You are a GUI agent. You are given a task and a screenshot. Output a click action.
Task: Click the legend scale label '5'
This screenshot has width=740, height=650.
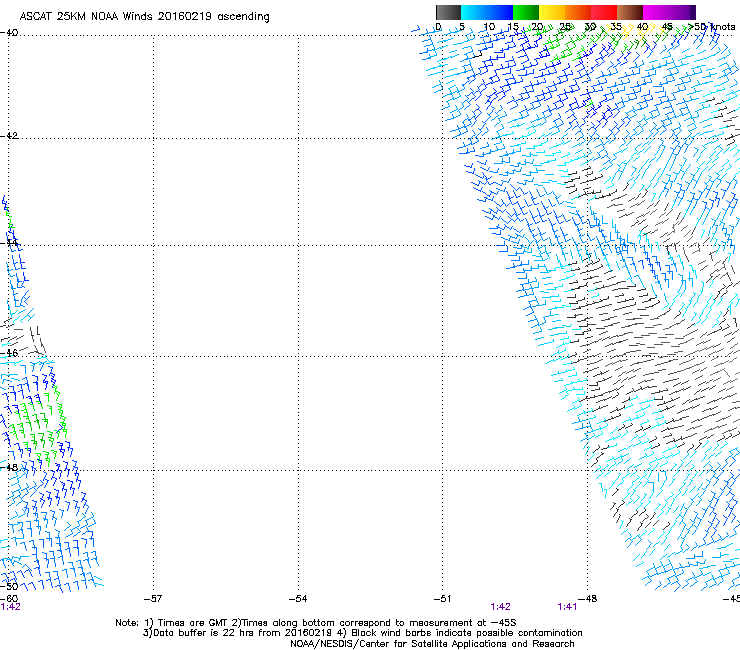pos(462,26)
